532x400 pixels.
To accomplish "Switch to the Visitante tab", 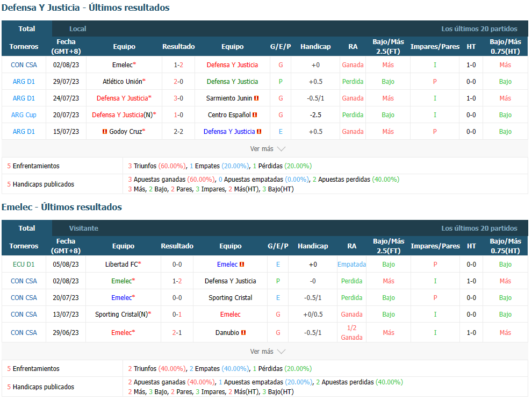I will [x=84, y=228].
